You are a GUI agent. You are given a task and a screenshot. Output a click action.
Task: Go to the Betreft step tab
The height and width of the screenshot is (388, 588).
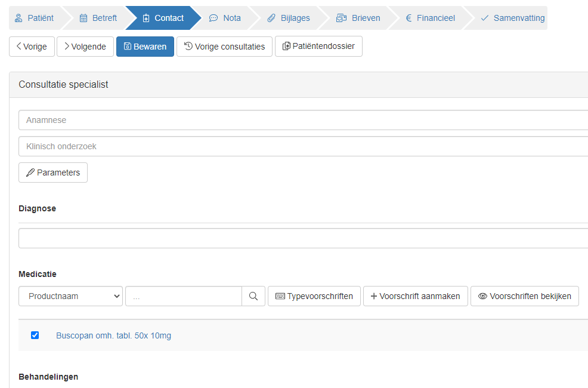point(98,18)
